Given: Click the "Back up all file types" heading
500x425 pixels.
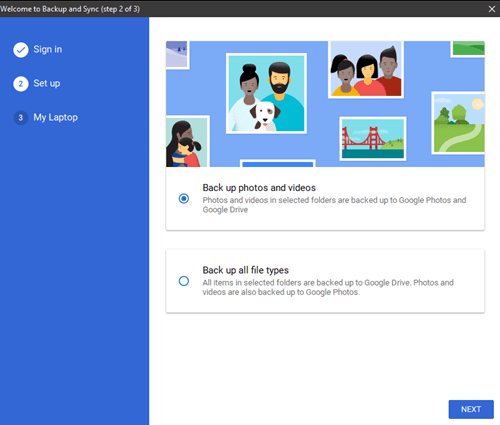Looking at the screenshot, I should tap(246, 270).
